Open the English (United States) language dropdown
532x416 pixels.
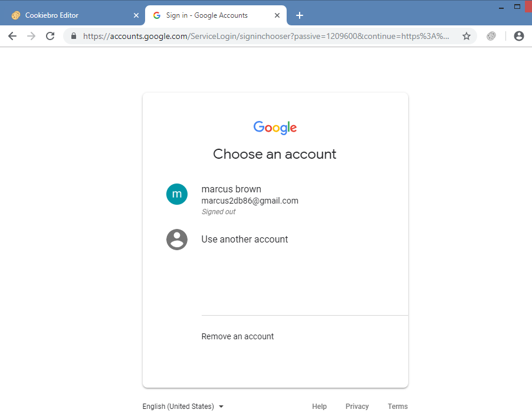tap(183, 406)
